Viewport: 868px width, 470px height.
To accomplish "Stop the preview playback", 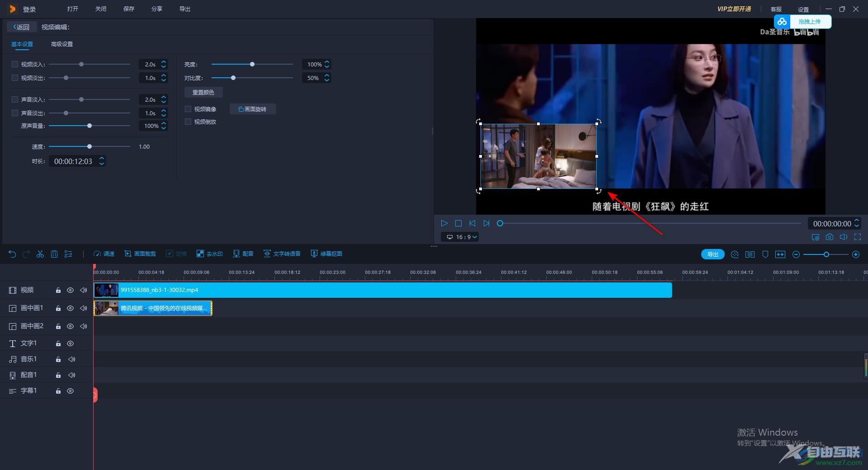I will click(458, 223).
